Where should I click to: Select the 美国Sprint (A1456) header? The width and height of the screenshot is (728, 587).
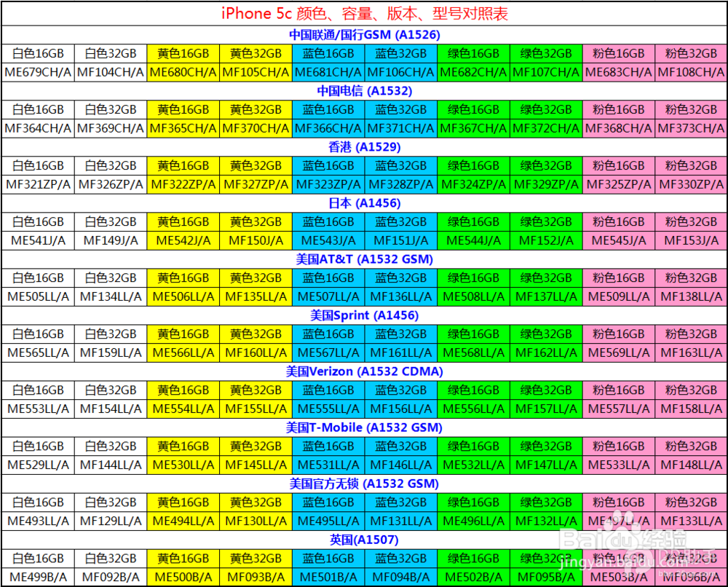tap(365, 316)
